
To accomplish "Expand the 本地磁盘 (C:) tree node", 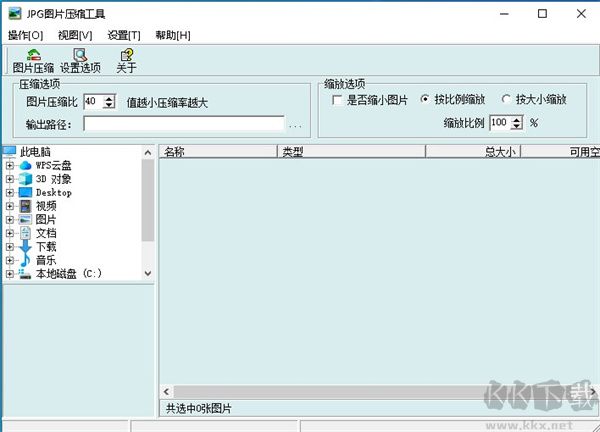I will [10, 274].
